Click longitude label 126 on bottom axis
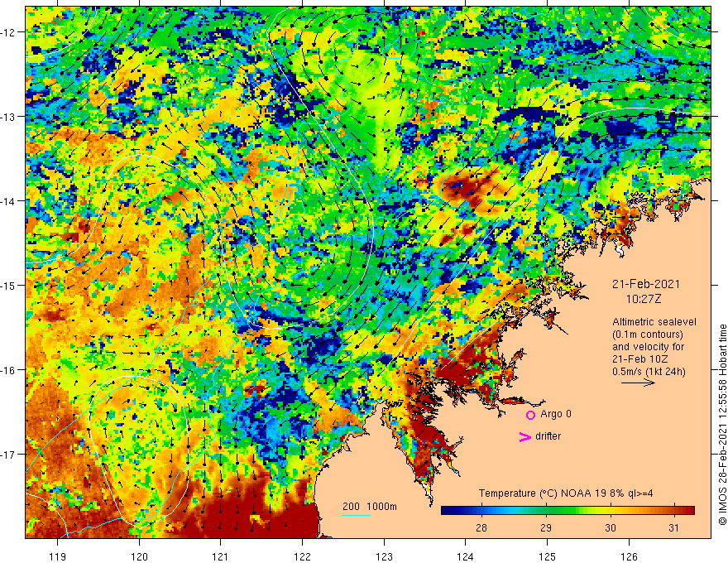Image resolution: width=728 pixels, height=563 pixels. point(629,556)
